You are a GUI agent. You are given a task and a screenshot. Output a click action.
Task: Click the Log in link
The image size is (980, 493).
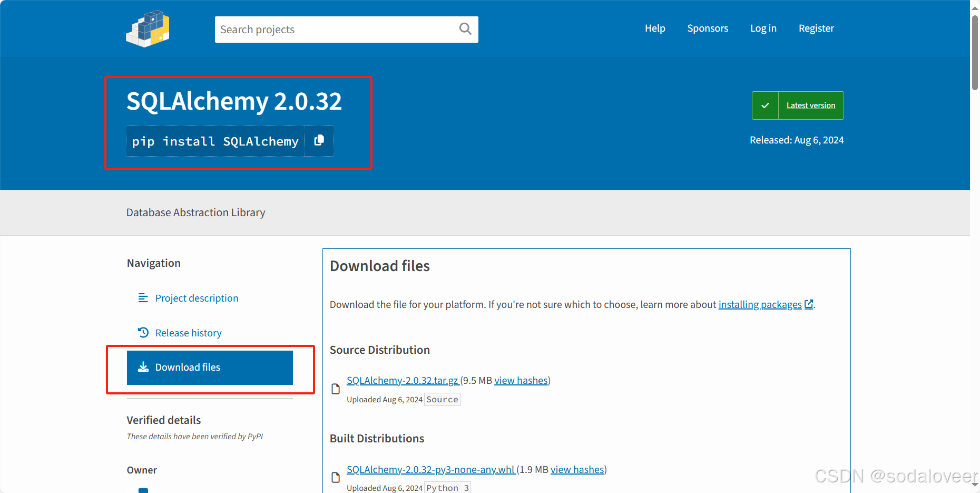coord(763,28)
